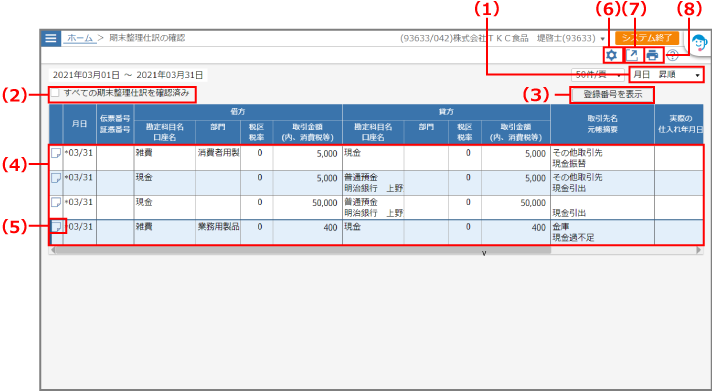This screenshot has height=391, width=712.
Task: Click note icon on 50,000 現金 row
Action: tap(55, 203)
